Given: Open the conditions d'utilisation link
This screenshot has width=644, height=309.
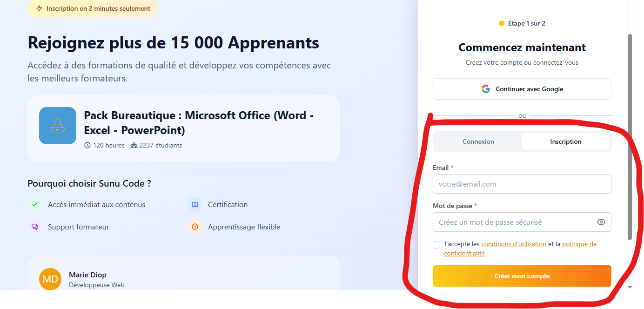Looking at the screenshot, I should point(514,244).
